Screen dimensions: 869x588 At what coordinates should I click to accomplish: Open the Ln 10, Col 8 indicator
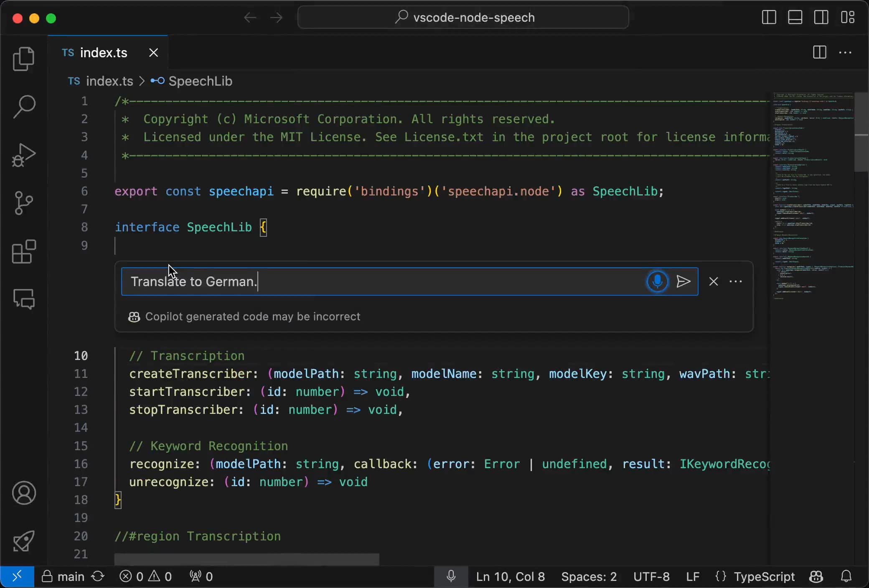[511, 577]
